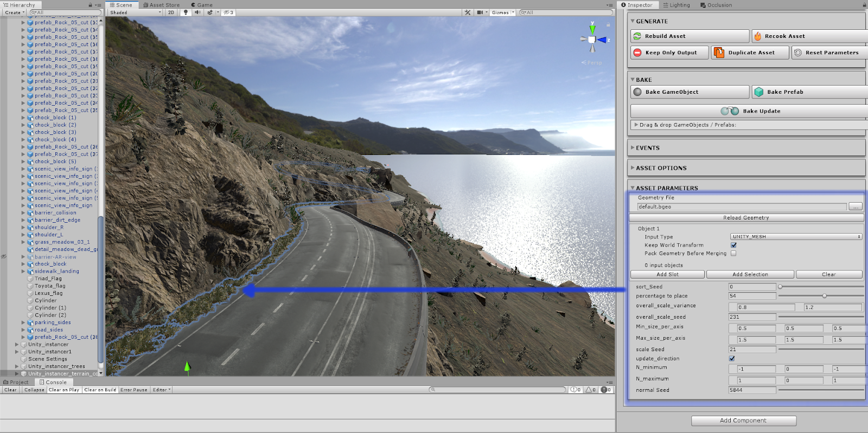Toggle 2D view mode in Scene

click(x=171, y=12)
